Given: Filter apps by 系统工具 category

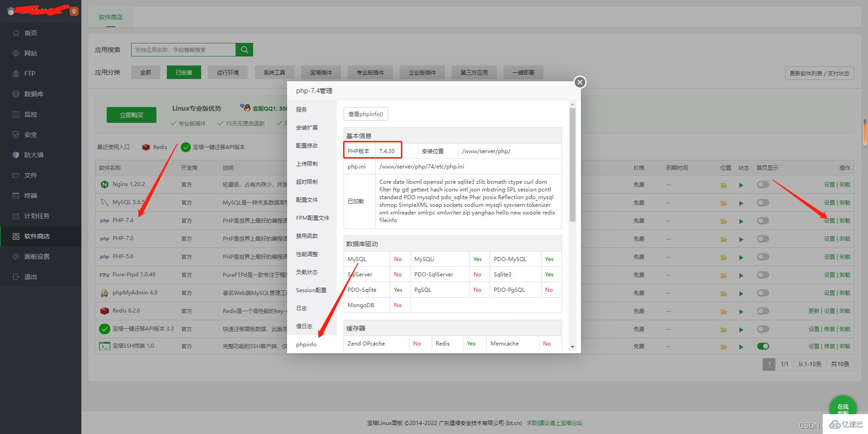Looking at the screenshot, I should 274,72.
